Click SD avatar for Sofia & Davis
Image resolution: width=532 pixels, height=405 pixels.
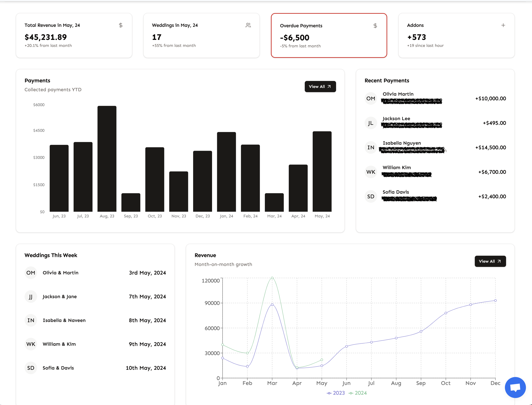(31, 368)
